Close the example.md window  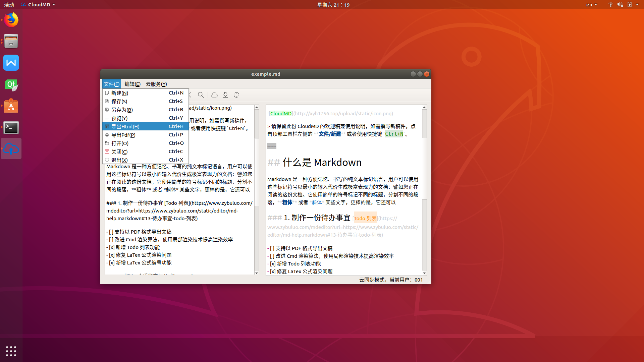427,74
